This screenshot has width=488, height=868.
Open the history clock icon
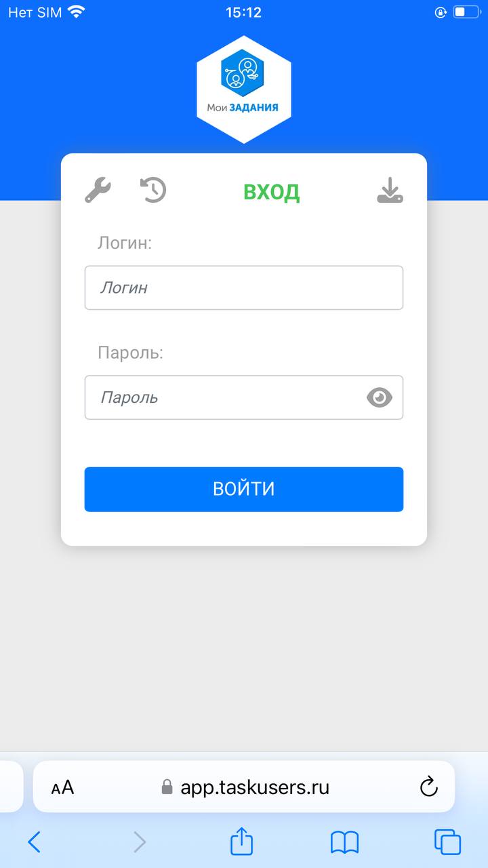(x=153, y=190)
